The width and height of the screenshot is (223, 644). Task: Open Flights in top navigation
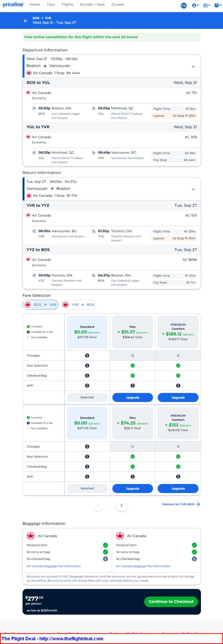click(x=67, y=4)
